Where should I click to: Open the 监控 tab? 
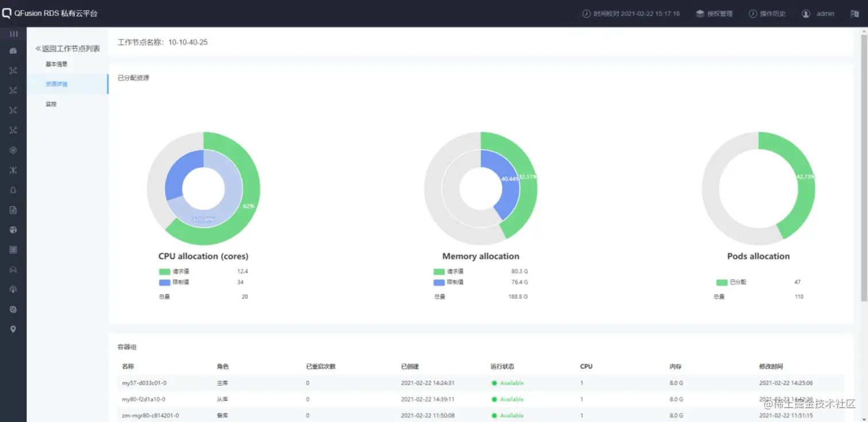coord(51,104)
